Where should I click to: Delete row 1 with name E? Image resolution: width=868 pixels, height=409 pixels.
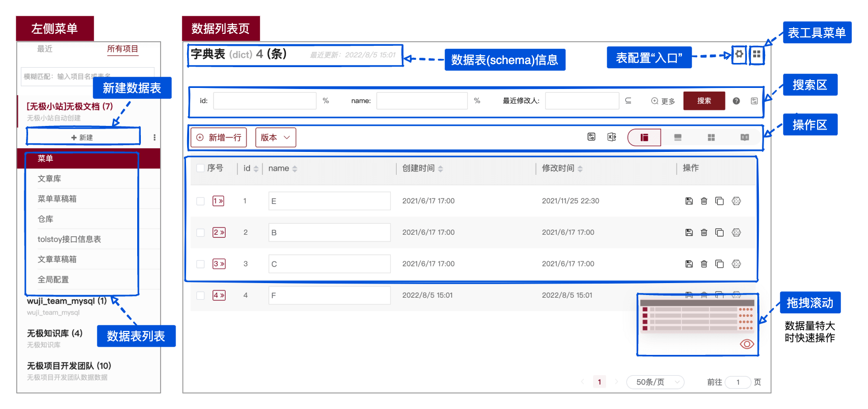[704, 201]
